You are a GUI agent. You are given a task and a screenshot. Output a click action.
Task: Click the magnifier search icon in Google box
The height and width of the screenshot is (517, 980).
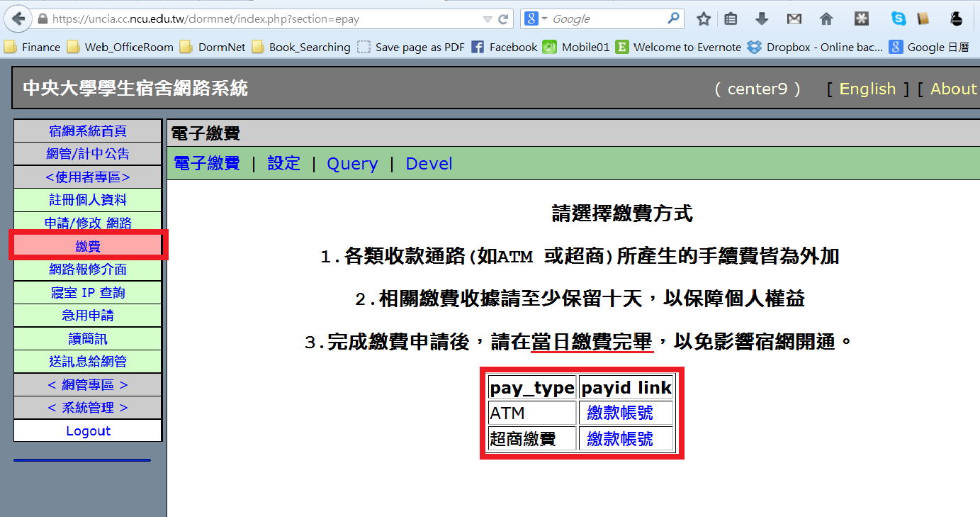click(673, 19)
